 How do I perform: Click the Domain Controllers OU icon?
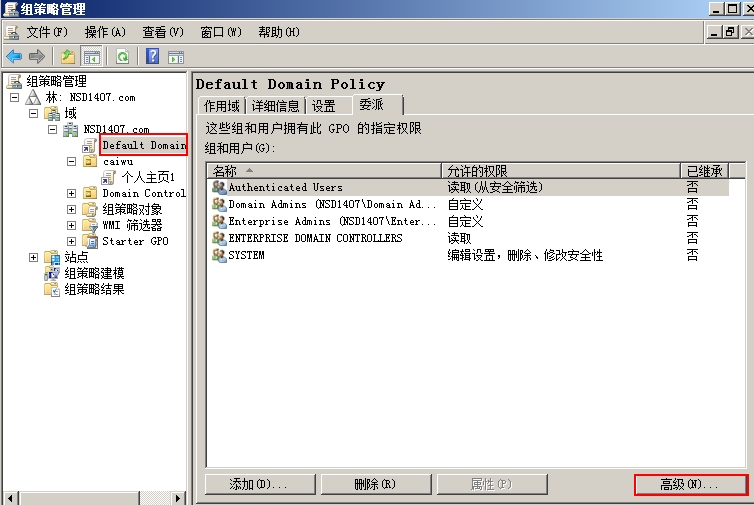(90, 193)
